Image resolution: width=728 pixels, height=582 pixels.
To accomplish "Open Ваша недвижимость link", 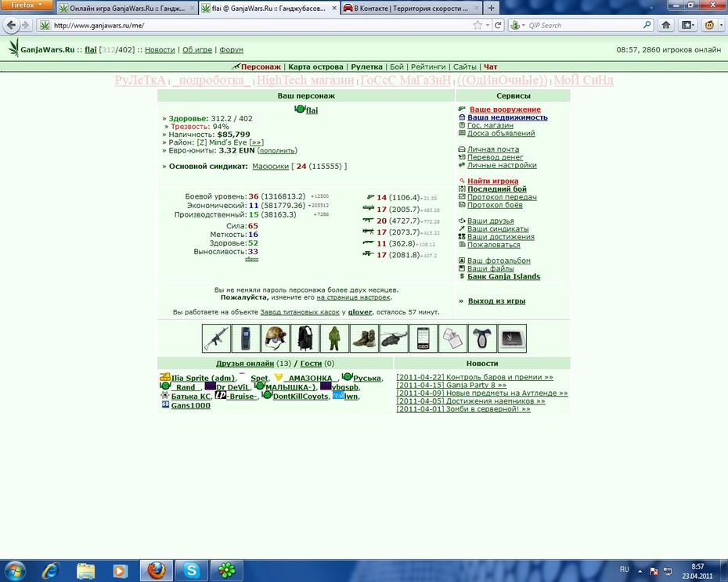I will pyautogui.click(x=507, y=117).
